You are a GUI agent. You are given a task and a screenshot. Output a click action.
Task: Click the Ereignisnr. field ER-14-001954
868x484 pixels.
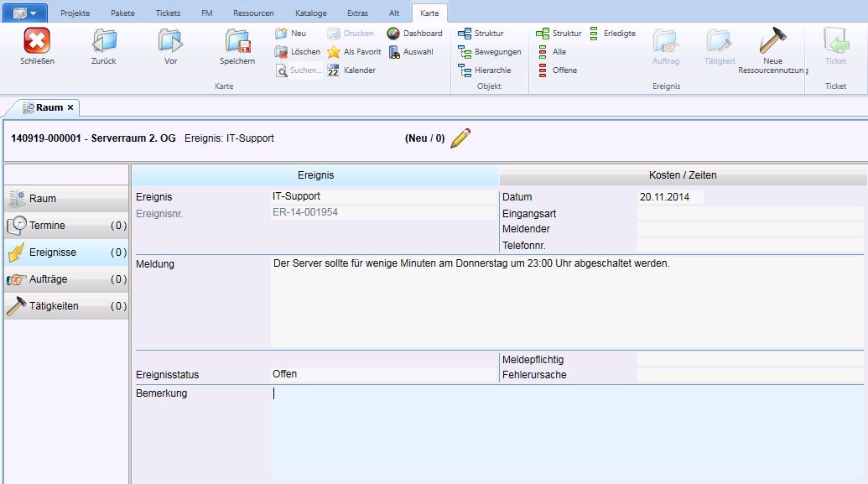click(383, 213)
